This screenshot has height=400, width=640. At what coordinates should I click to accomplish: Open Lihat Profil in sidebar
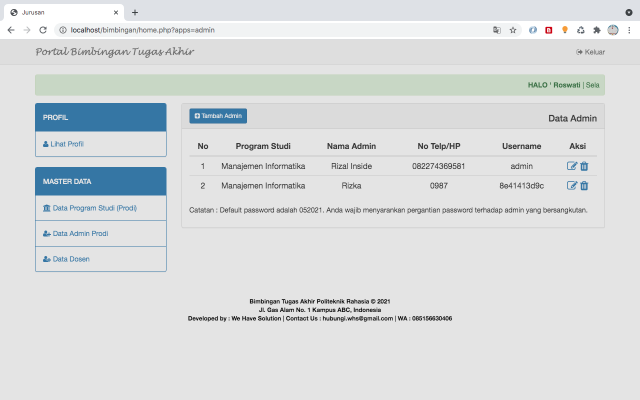click(x=66, y=144)
